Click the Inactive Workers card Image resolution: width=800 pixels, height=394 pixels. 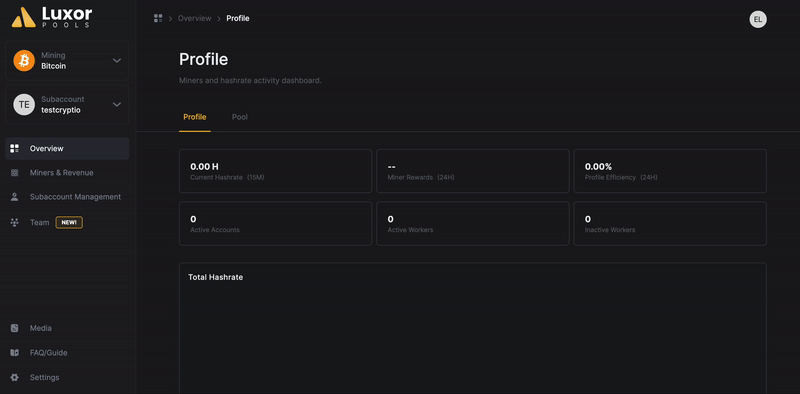670,224
